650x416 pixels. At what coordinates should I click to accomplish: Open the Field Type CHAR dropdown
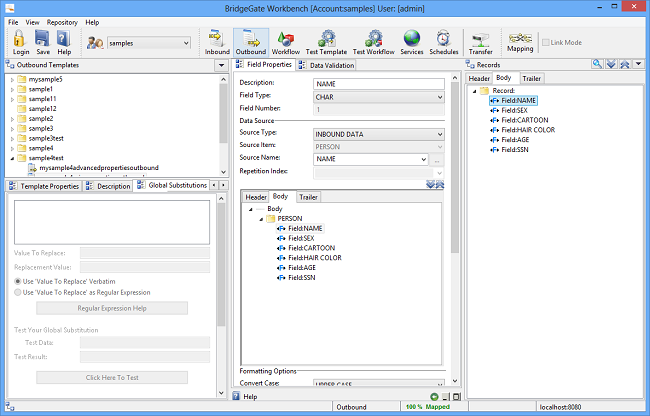click(x=440, y=97)
